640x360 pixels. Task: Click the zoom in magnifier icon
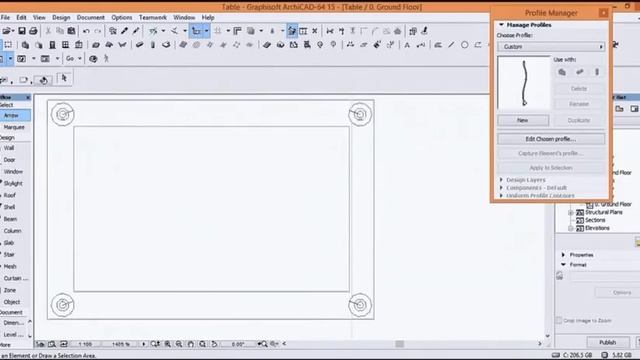[168, 344]
